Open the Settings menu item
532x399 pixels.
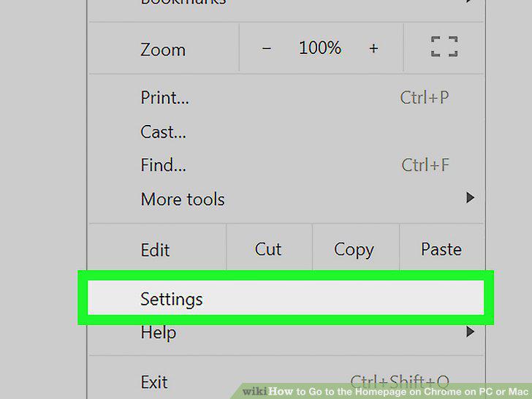click(x=286, y=298)
